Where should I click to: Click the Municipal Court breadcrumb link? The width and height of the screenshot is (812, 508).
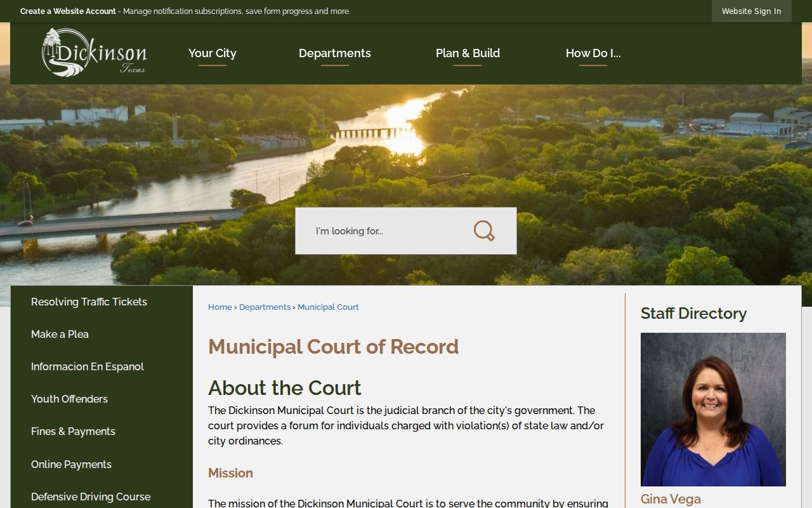(328, 307)
